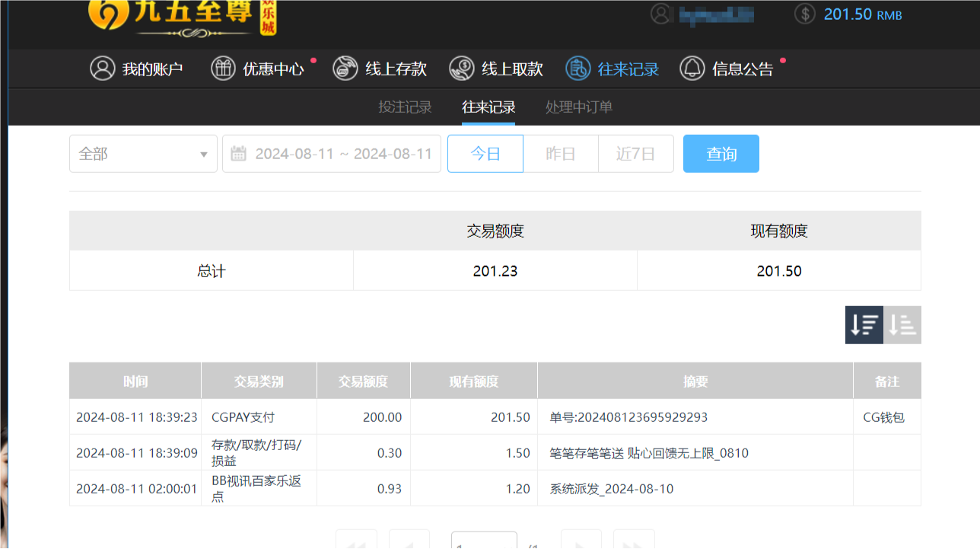Image resolution: width=980 pixels, height=549 pixels.
Task: Open the 线上存款 deposit icon
Action: click(x=345, y=69)
